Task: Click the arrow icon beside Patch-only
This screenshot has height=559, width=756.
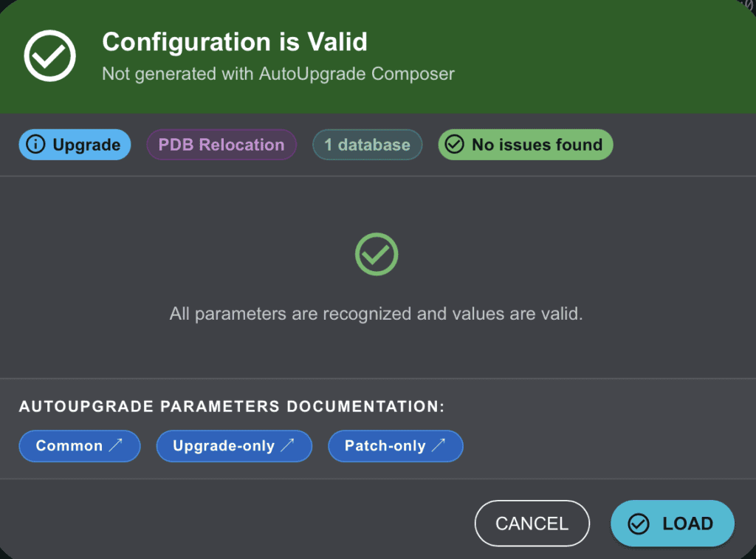Action: [439, 445]
